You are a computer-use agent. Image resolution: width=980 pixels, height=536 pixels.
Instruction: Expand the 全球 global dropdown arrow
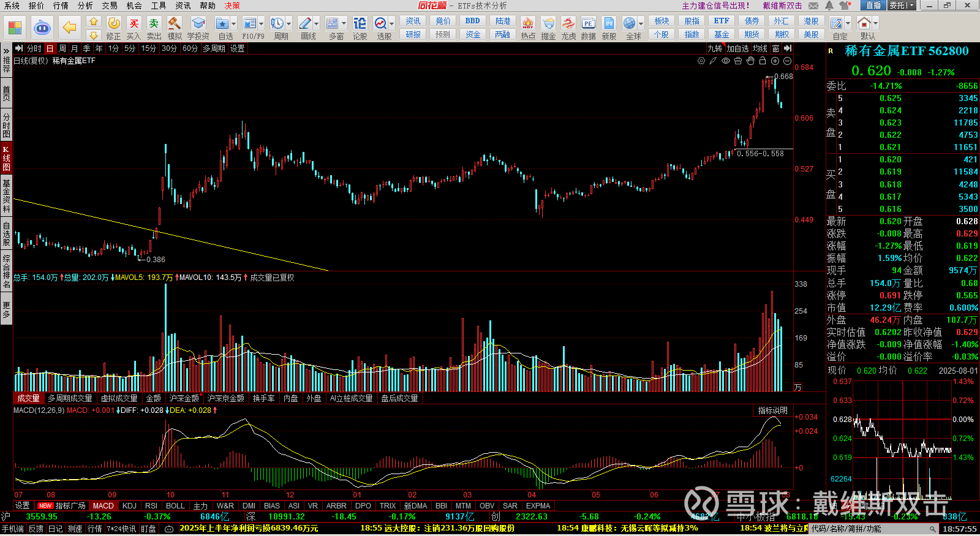[x=641, y=24]
